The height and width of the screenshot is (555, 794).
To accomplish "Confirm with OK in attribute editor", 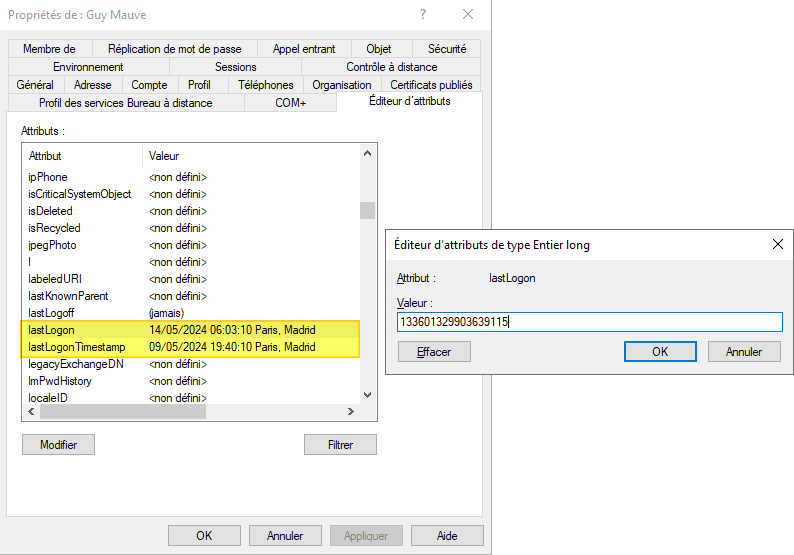I will [660, 352].
